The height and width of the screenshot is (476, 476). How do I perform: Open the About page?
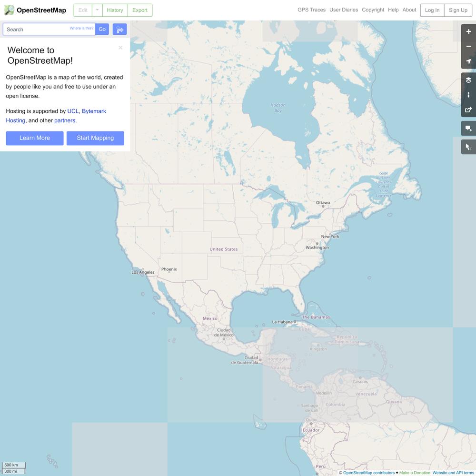point(409,10)
